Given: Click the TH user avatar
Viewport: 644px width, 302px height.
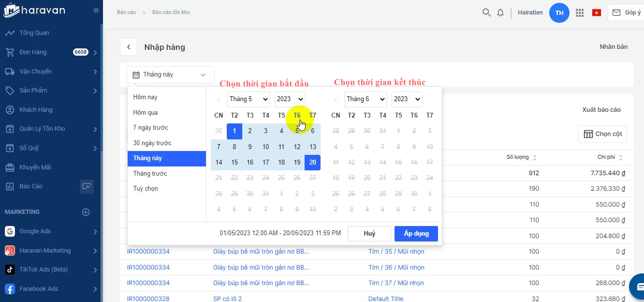Looking at the screenshot, I should [x=559, y=13].
